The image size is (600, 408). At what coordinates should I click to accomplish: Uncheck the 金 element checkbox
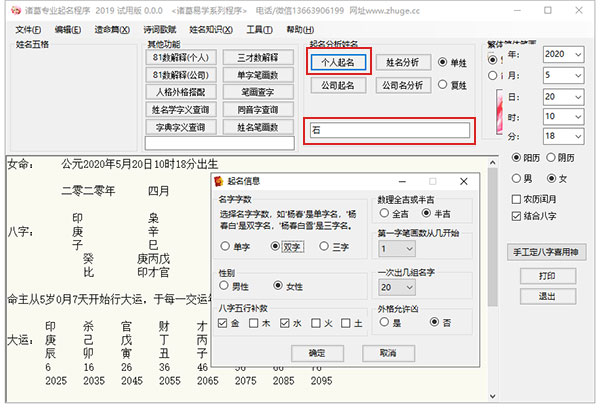pos(223,324)
